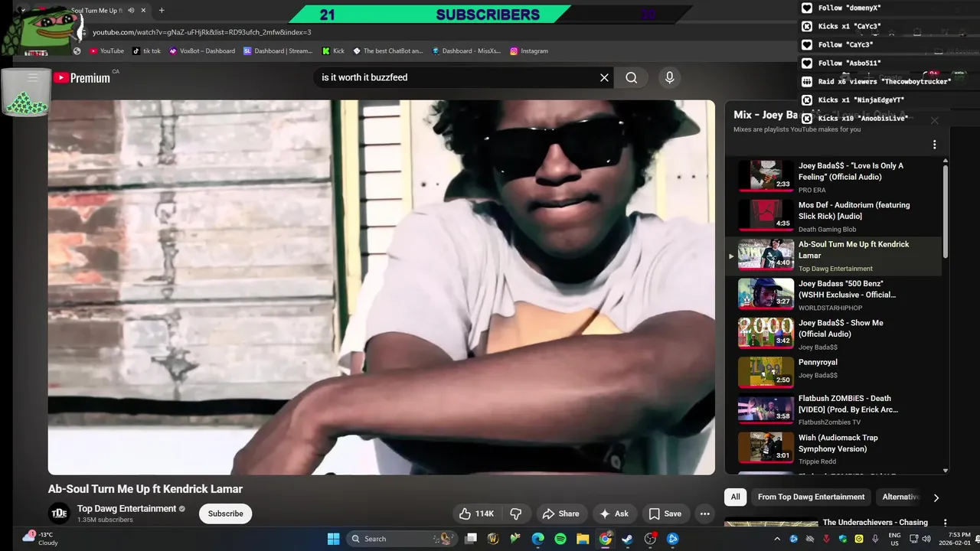Play Joey Badass 500 Benz video
The width and height of the screenshot is (980, 551).
(x=833, y=295)
